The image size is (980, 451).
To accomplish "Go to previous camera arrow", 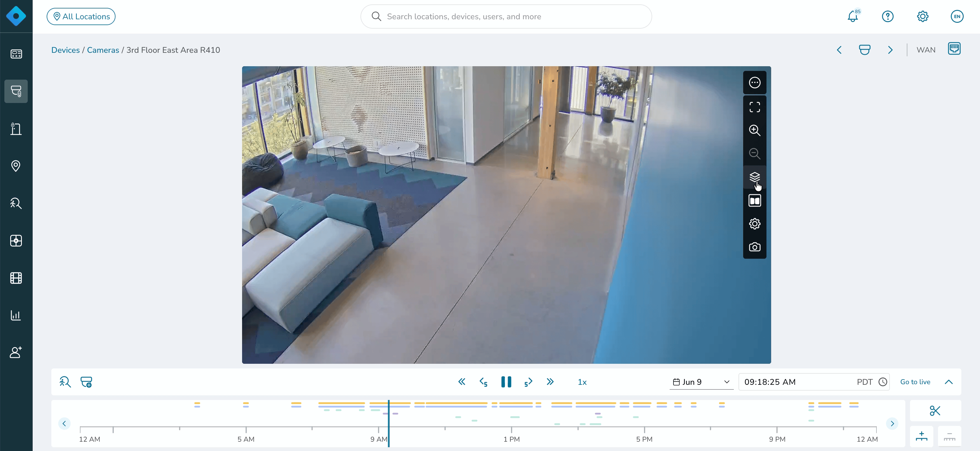I will click(x=839, y=50).
